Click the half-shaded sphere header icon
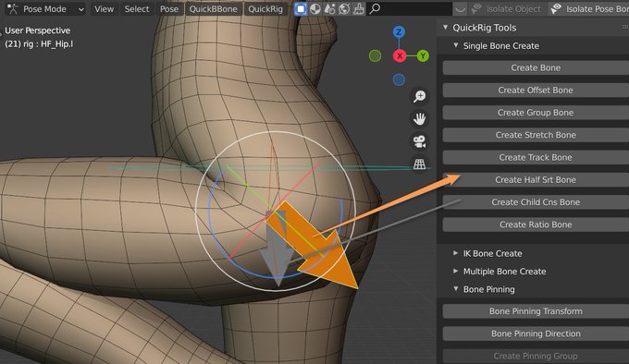 315,9
